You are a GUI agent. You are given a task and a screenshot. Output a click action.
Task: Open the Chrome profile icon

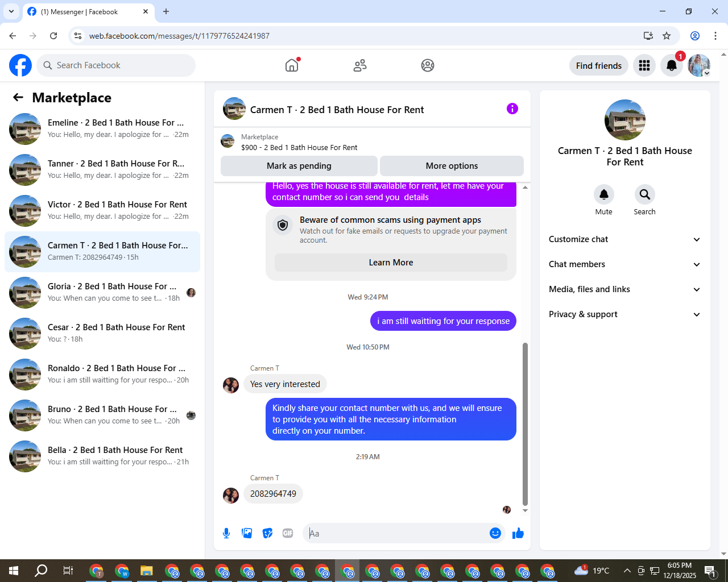pos(695,36)
